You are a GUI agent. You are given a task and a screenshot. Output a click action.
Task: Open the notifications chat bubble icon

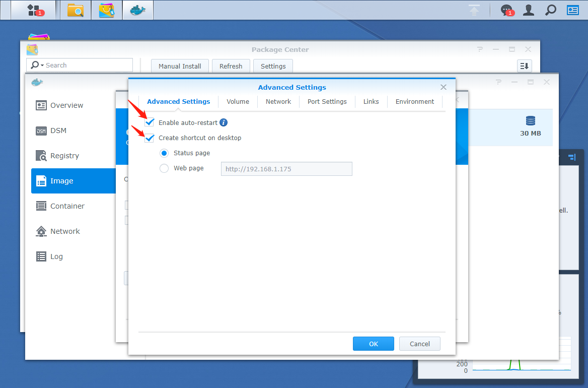point(506,10)
